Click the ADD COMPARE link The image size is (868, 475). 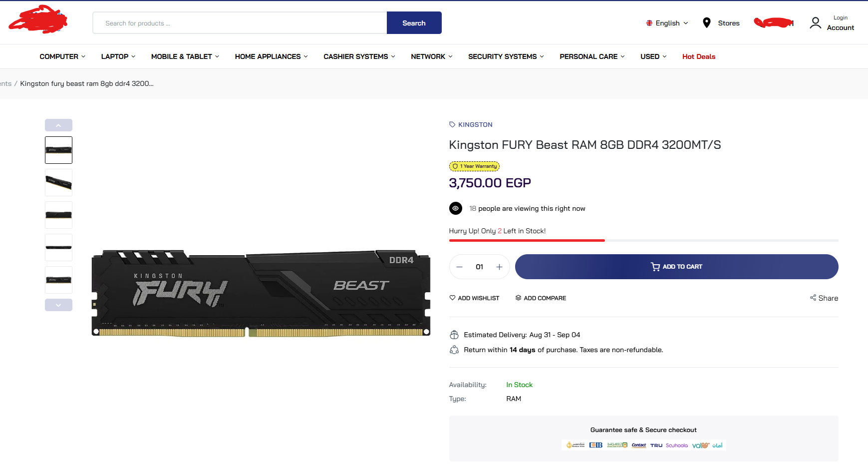[541, 298]
